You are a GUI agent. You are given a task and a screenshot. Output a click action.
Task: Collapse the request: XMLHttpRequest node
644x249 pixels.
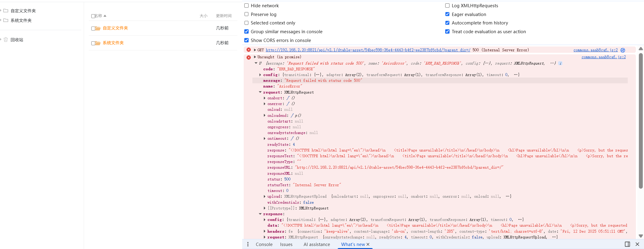click(x=260, y=92)
